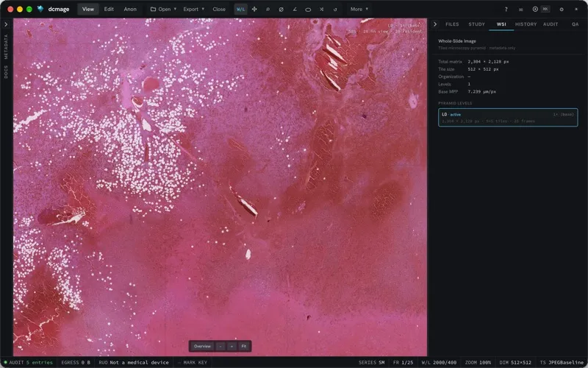Zoom out with the minus button

220,346
